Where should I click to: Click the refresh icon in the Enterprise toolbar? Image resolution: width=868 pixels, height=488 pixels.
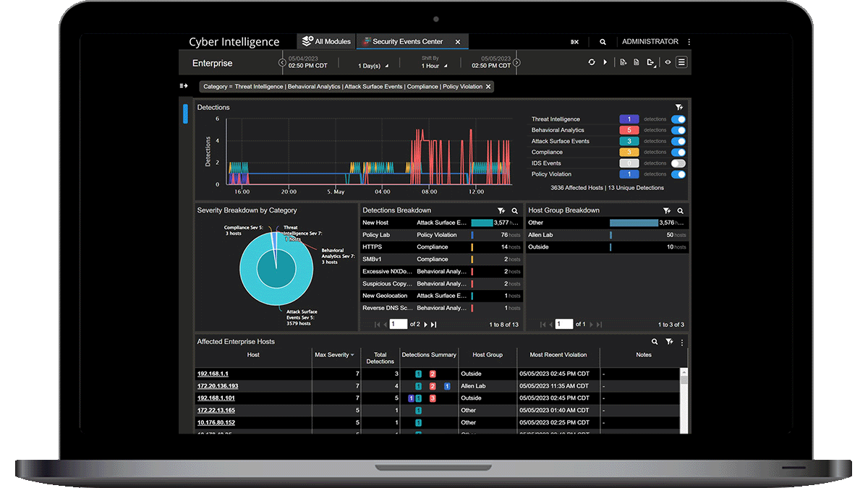pyautogui.click(x=592, y=63)
